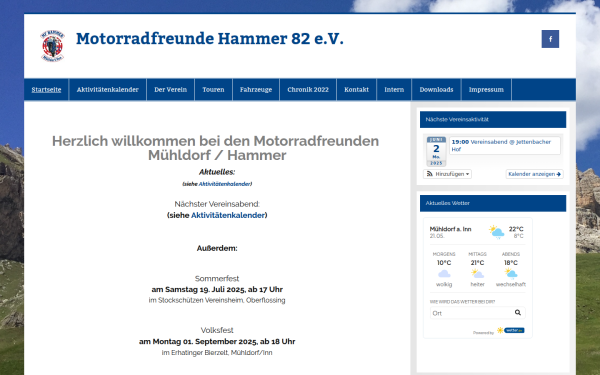This screenshot has width=600, height=375.
Task: Click the club logo emblem
Action: 52,46
